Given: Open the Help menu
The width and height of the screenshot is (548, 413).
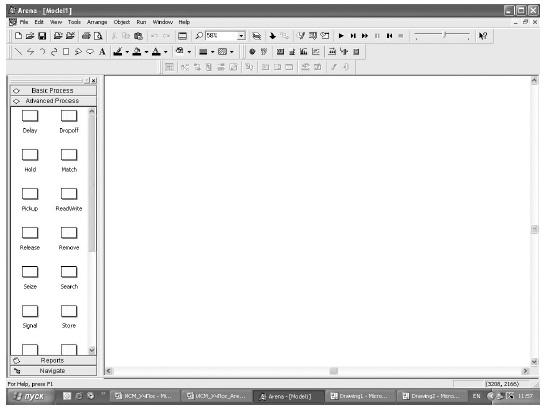Looking at the screenshot, I should click(x=184, y=22).
